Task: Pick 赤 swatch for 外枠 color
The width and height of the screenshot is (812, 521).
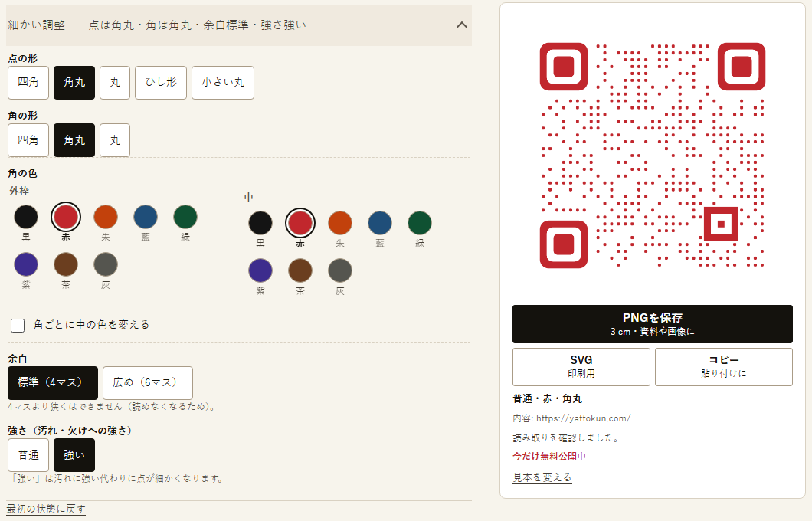Action: (66, 217)
